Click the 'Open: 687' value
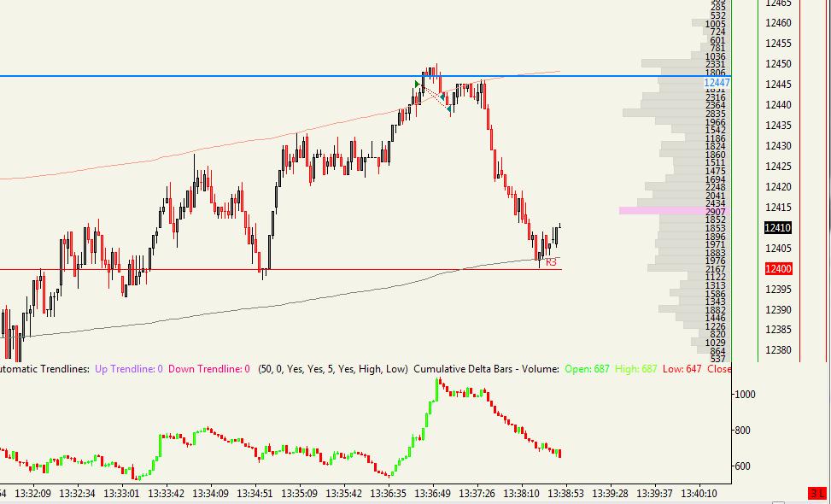 (587, 369)
